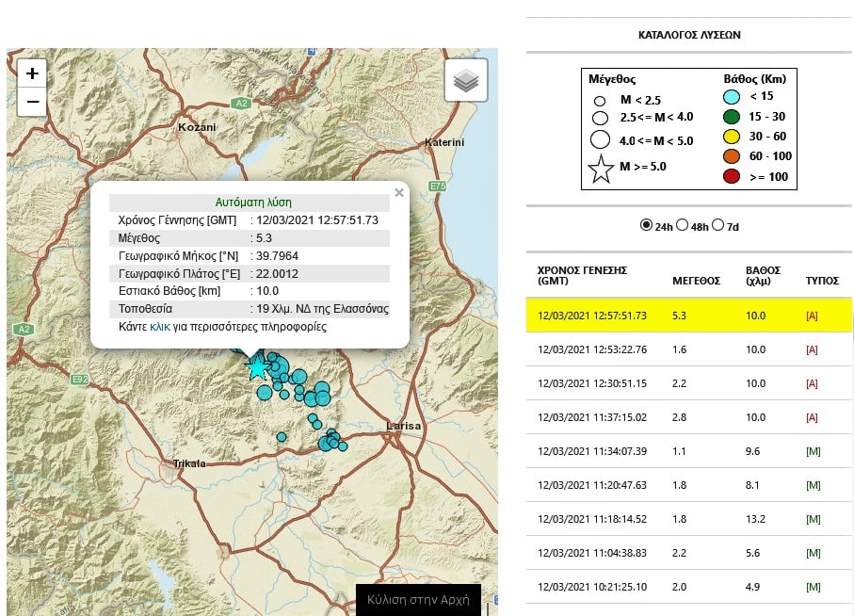Click the 11:37:15.02 magnitude 2.8 event
Viewport: 854px width, 616px height.
pyautogui.click(x=688, y=417)
